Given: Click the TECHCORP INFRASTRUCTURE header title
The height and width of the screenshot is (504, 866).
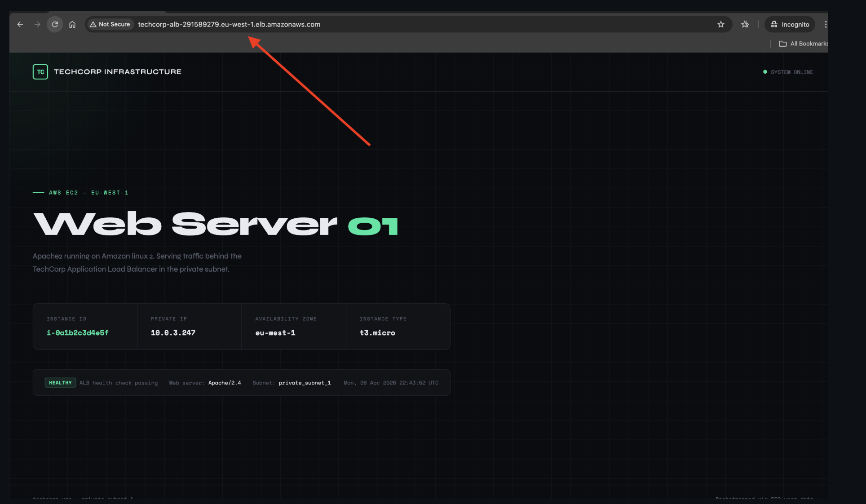Looking at the screenshot, I should pos(118,72).
